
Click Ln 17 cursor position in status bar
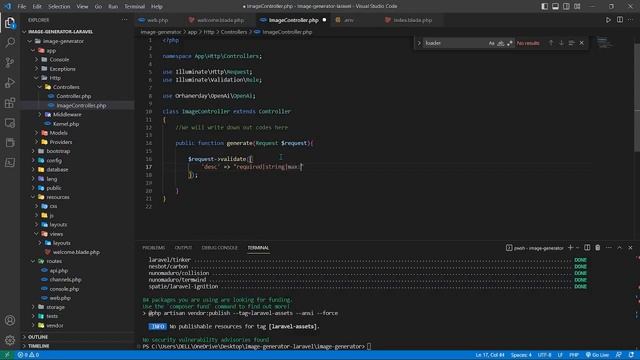[490, 355]
